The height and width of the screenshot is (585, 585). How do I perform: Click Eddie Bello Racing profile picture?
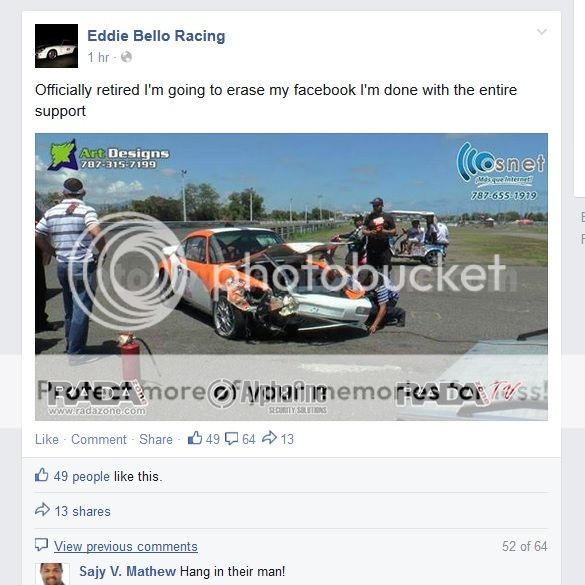pos(56,46)
